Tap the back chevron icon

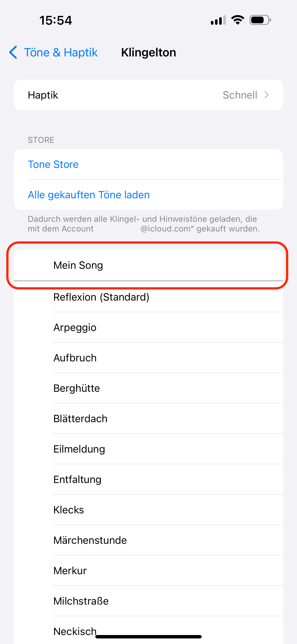coord(13,53)
